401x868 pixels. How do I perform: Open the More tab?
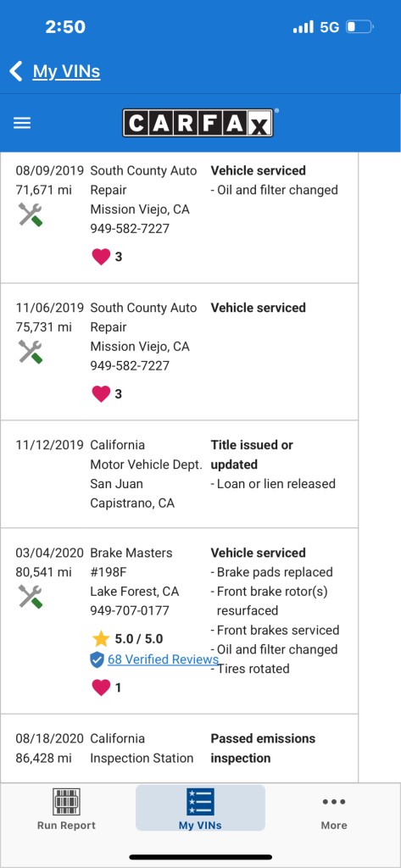coord(334,810)
